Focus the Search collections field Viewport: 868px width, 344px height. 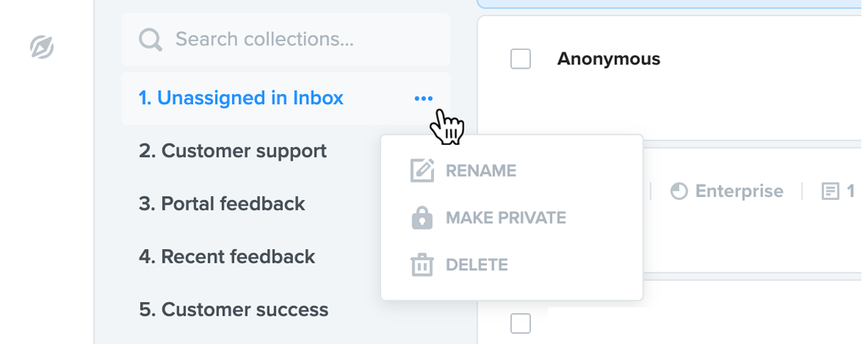(x=285, y=40)
